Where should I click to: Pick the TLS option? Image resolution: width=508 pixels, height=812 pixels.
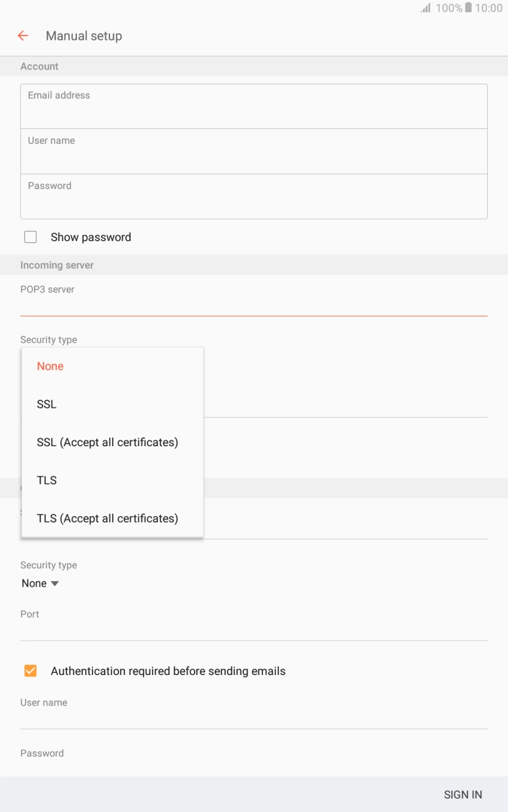(x=47, y=480)
